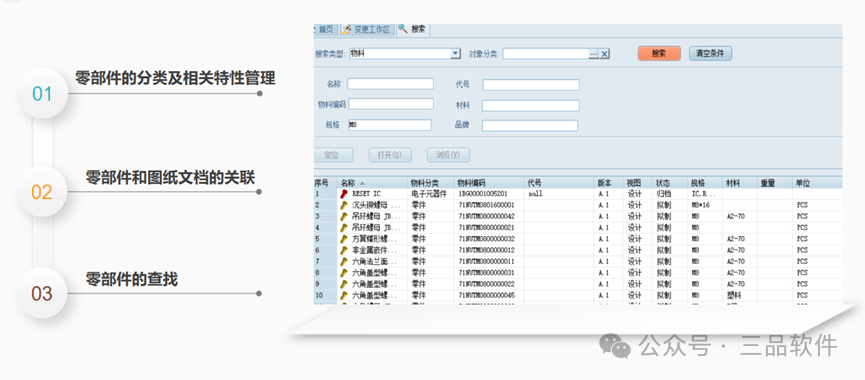Click the M8*16 规格 cell
This screenshot has height=380, width=865.
(x=701, y=205)
